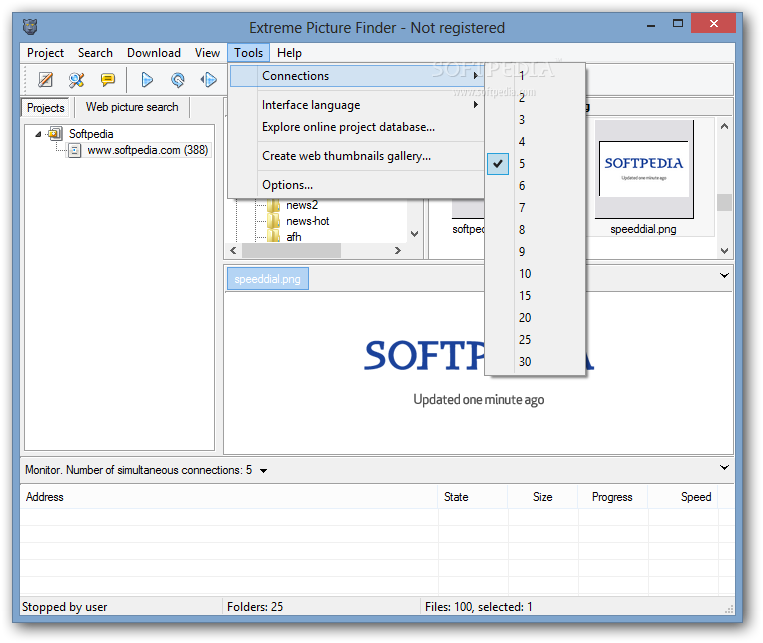Click the Softpedia project folder icon

[55, 133]
